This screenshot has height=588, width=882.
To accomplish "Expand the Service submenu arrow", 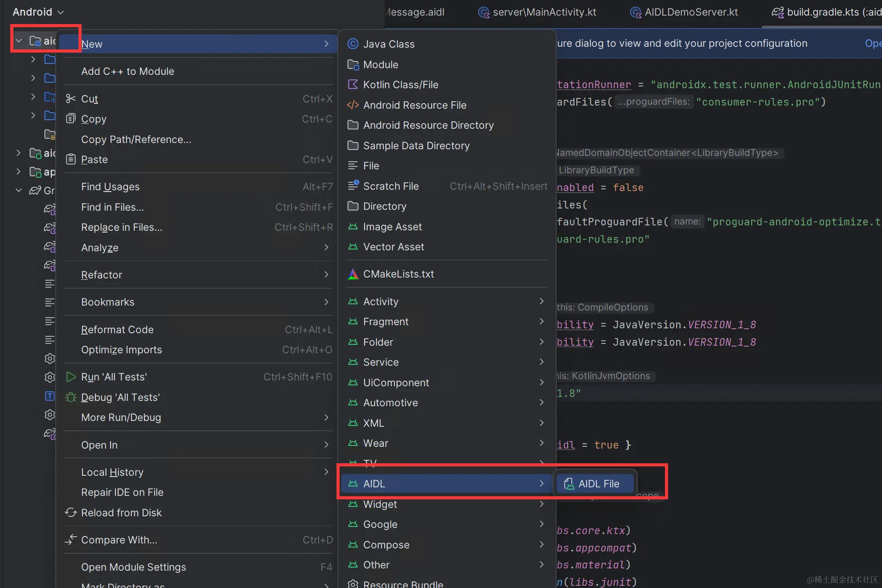I will (x=542, y=362).
